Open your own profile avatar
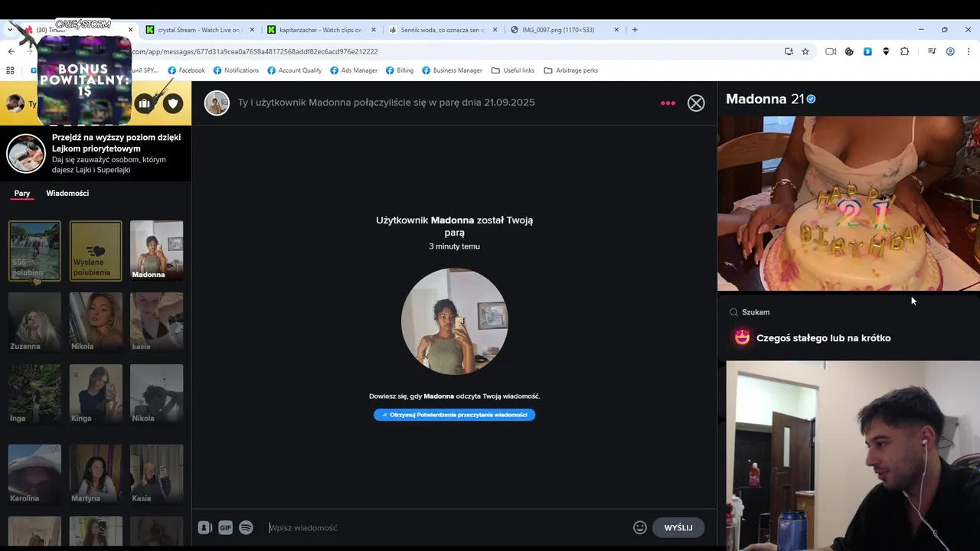The width and height of the screenshot is (980, 551). 14,103
